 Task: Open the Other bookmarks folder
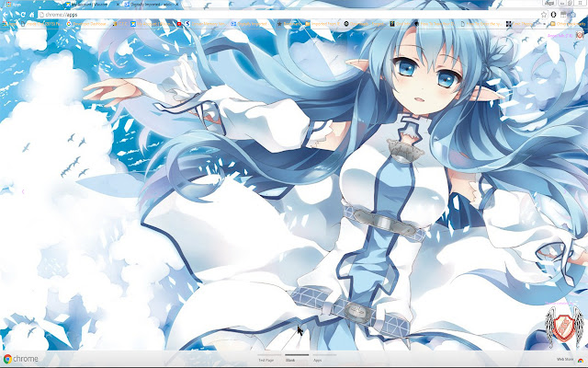point(567,24)
